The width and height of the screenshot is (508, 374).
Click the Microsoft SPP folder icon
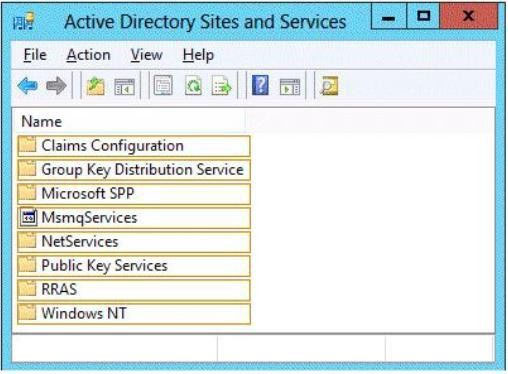(27, 193)
